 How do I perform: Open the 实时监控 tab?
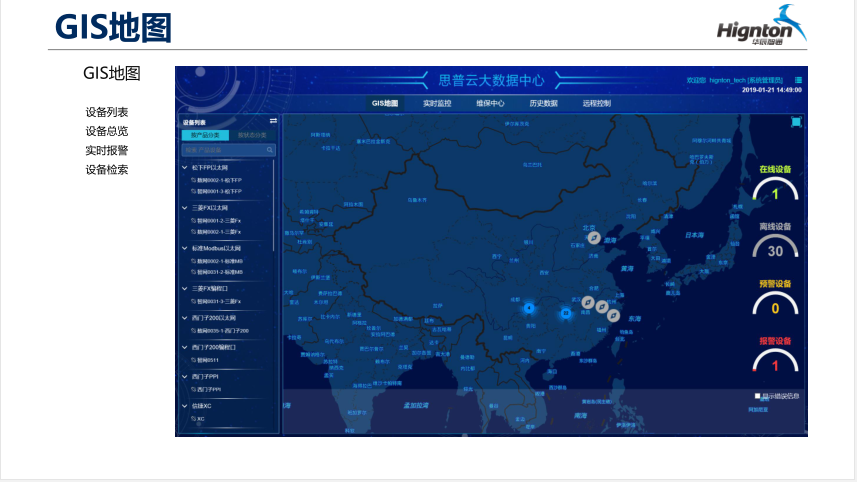(436, 103)
